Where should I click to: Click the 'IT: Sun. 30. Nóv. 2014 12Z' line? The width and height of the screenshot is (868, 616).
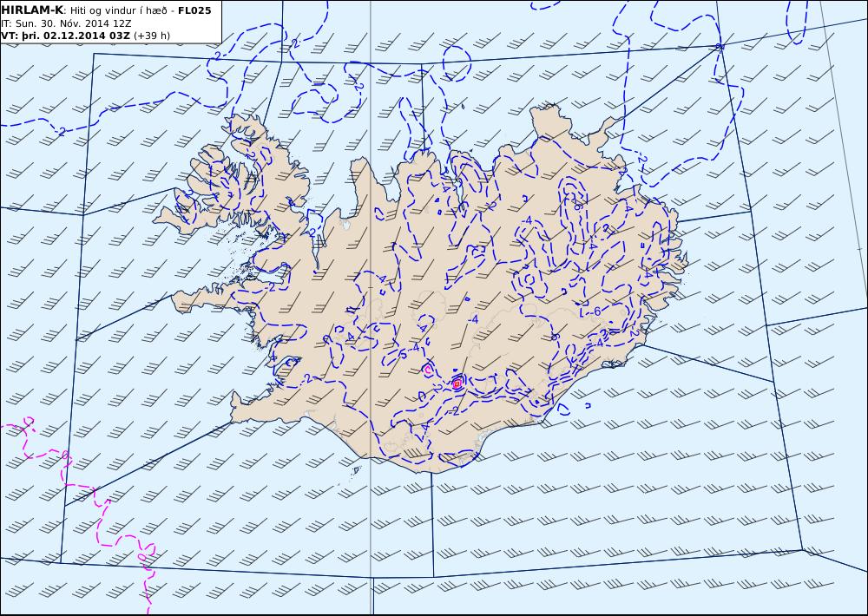[x=67, y=23]
